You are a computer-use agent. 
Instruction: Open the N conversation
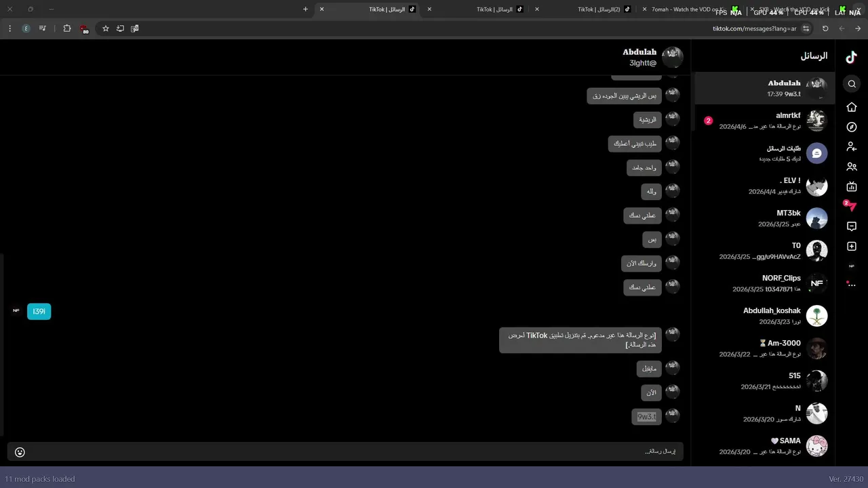pyautogui.click(x=765, y=413)
